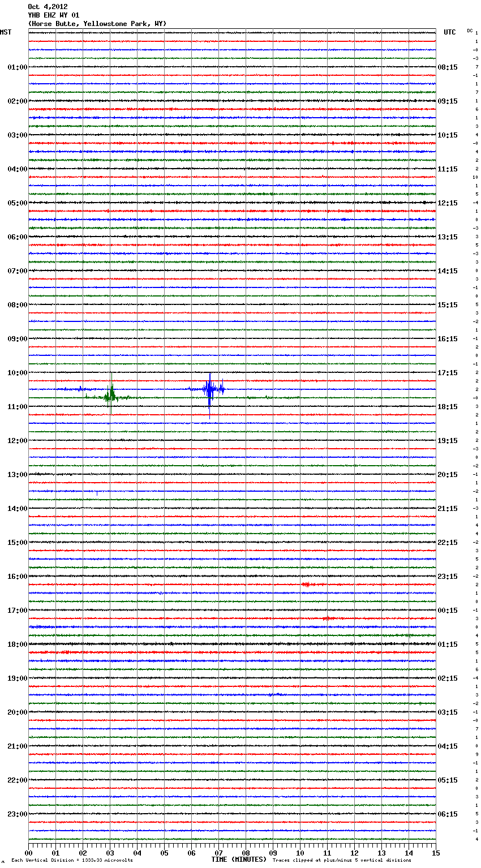Click the '17:15' UTC time label
481x868 pixels.
[x=448, y=373]
